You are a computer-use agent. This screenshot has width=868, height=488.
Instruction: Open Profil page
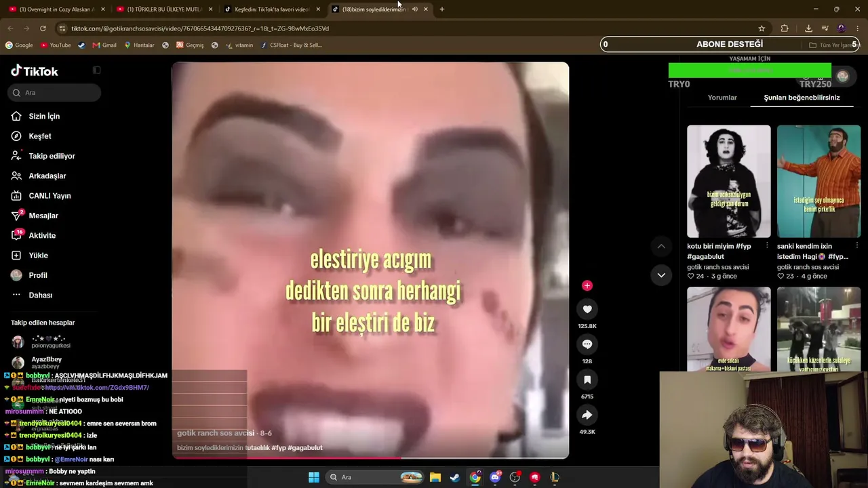[x=38, y=275]
